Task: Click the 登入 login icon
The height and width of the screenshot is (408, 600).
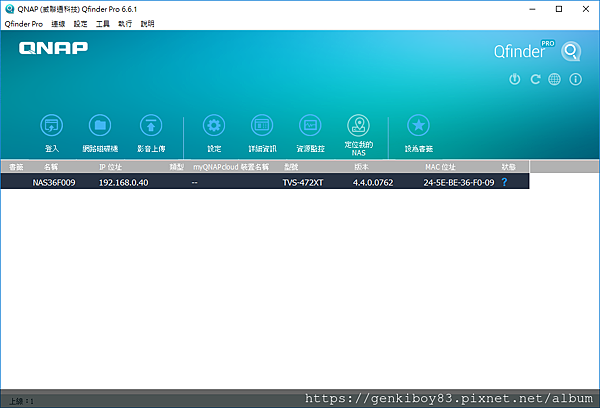Action: click(52, 126)
